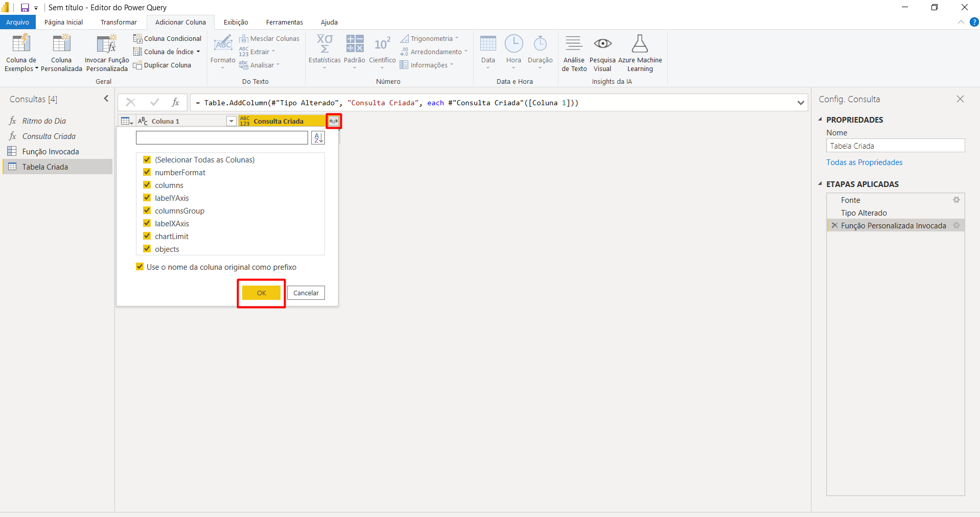Uncheck chartLimit column
Image resolution: width=980 pixels, height=517 pixels.
click(x=147, y=236)
